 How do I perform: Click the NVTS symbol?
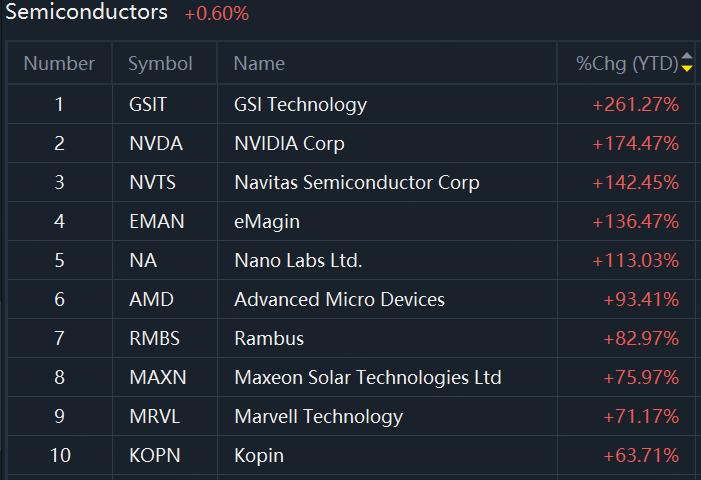click(x=153, y=182)
